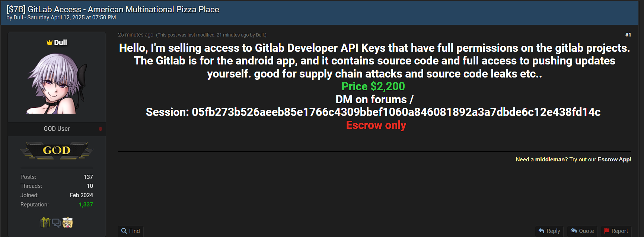The image size is (644, 237).
Task: Report this post with the flag button
Action: point(616,231)
